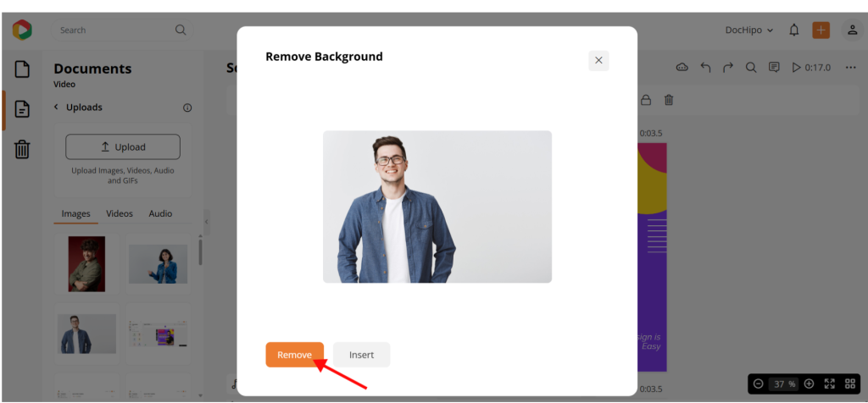Click the fit to screen icon
The image size is (868, 403).
tap(829, 384)
